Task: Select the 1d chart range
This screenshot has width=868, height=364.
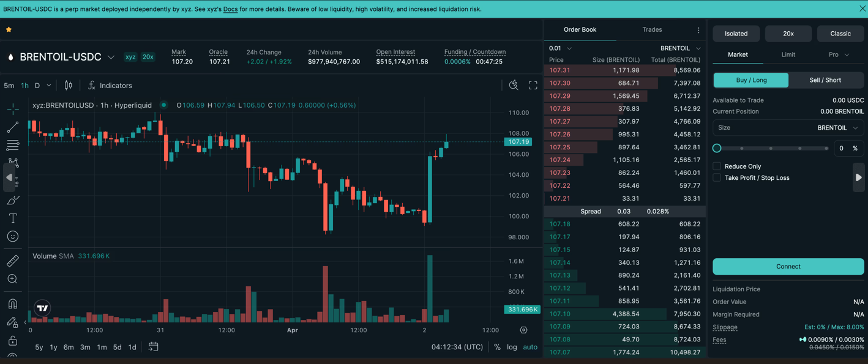Action: click(132, 347)
